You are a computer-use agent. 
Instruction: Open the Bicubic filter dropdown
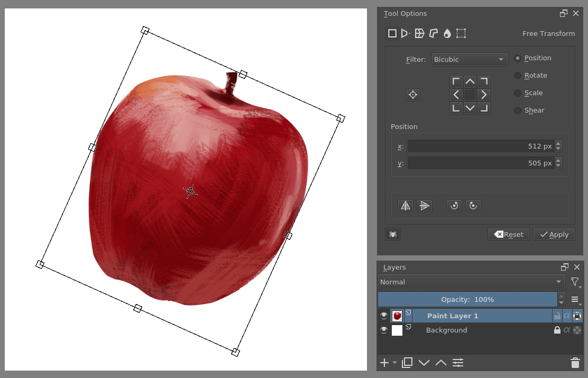[x=468, y=59]
